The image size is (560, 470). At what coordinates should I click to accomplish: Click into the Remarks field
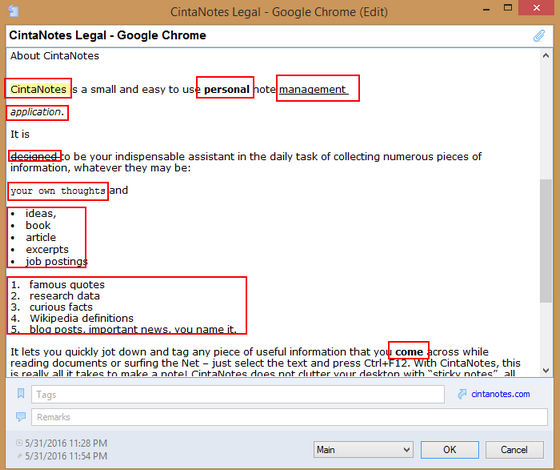pyautogui.click(x=289, y=417)
